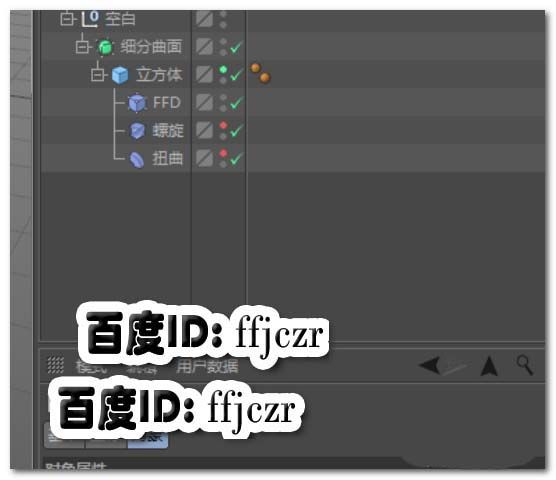Image resolution: width=556 pixels, height=480 pixels.
Task: Click the layer square of 细分曲面
Action: [205, 46]
